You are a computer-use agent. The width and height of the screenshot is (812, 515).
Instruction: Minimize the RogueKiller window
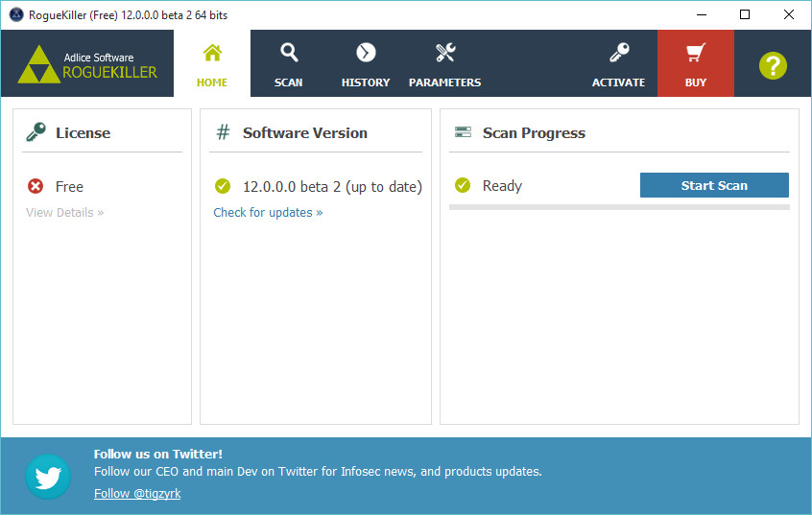[x=702, y=14]
